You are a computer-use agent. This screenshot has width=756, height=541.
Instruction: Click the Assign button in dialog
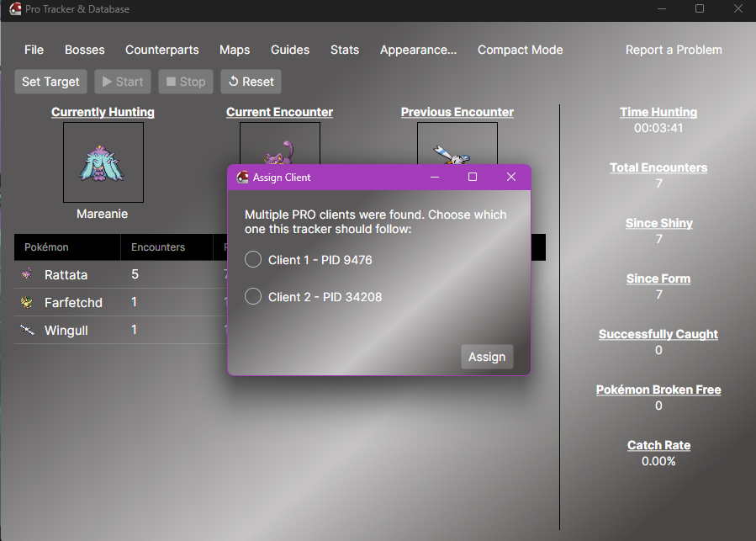[487, 357]
